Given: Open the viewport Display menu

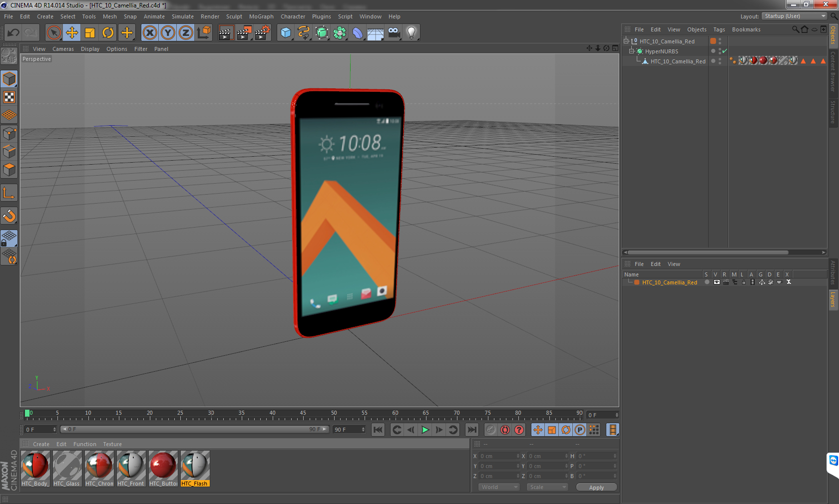Looking at the screenshot, I should click(x=90, y=49).
